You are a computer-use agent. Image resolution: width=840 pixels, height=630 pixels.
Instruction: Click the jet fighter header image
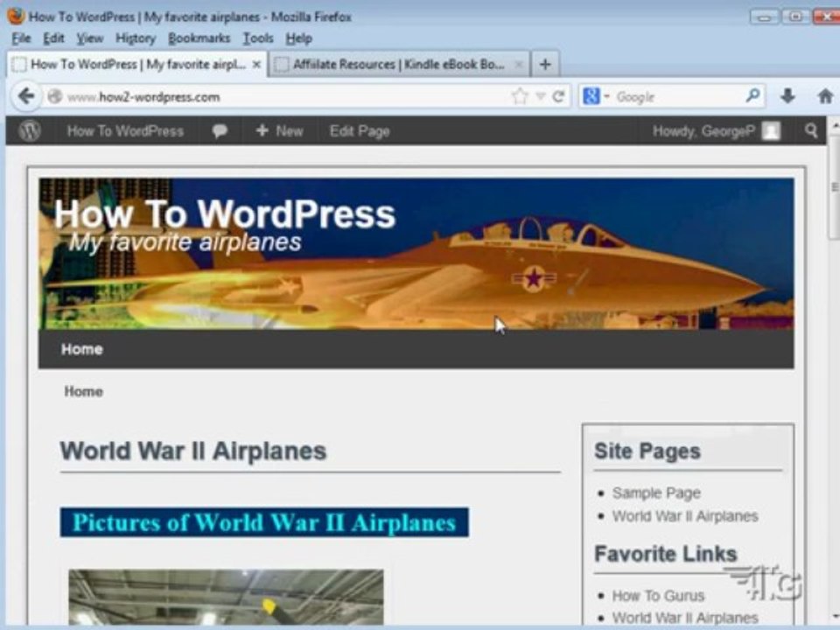[416, 254]
